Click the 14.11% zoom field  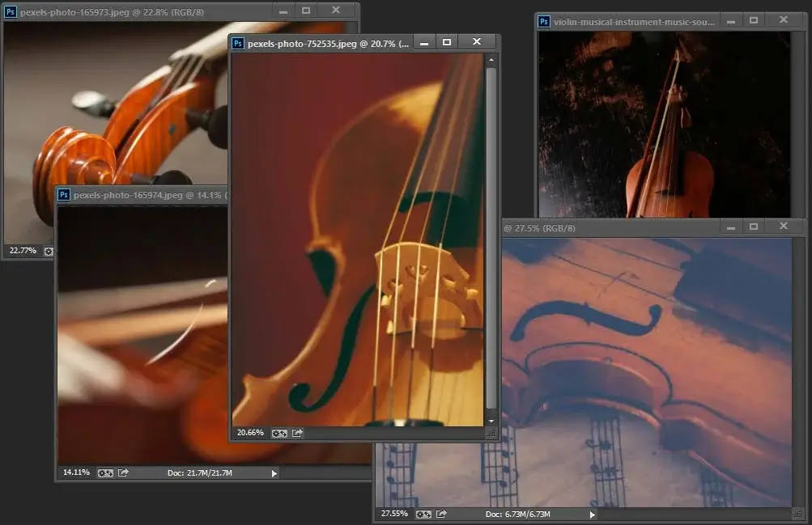point(76,472)
